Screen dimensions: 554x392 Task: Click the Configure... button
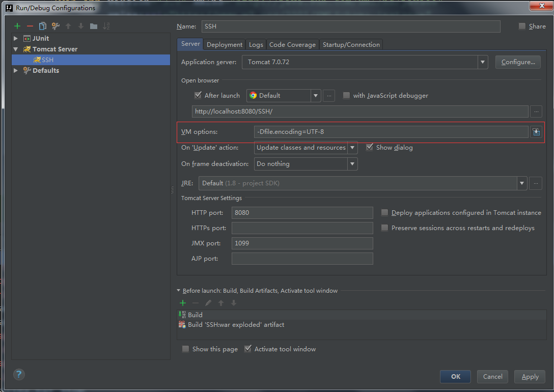coord(518,62)
